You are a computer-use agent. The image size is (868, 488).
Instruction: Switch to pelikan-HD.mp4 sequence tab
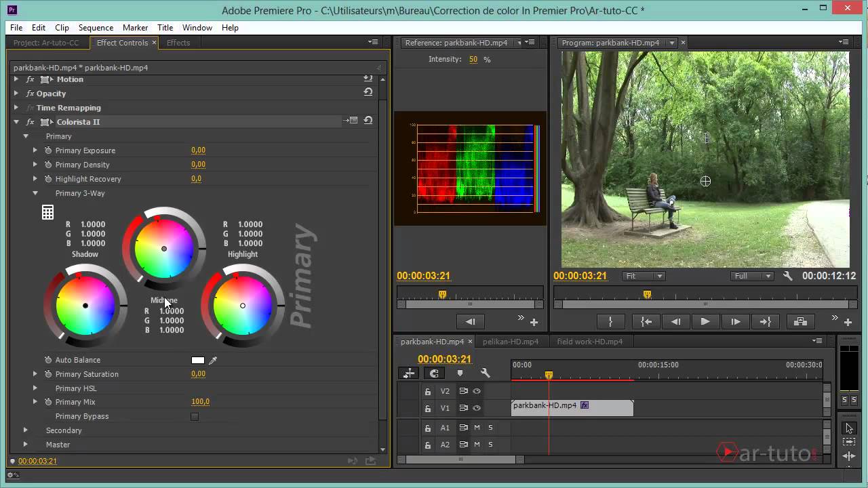tap(511, 342)
